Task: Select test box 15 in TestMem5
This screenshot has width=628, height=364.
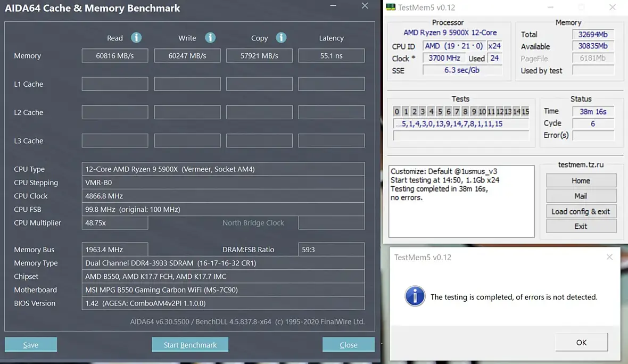Action: [525, 111]
